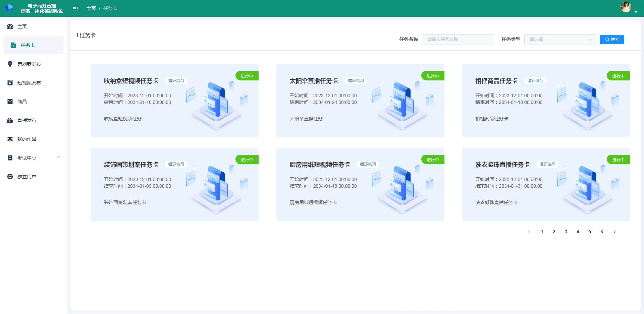Select page 6 in the pagination
Screen dimensions: 644x314
(x=602, y=232)
